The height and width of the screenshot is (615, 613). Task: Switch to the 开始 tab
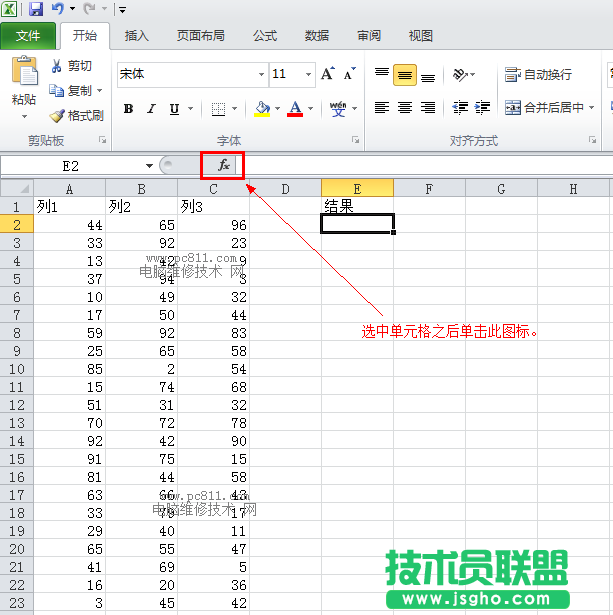[85, 36]
